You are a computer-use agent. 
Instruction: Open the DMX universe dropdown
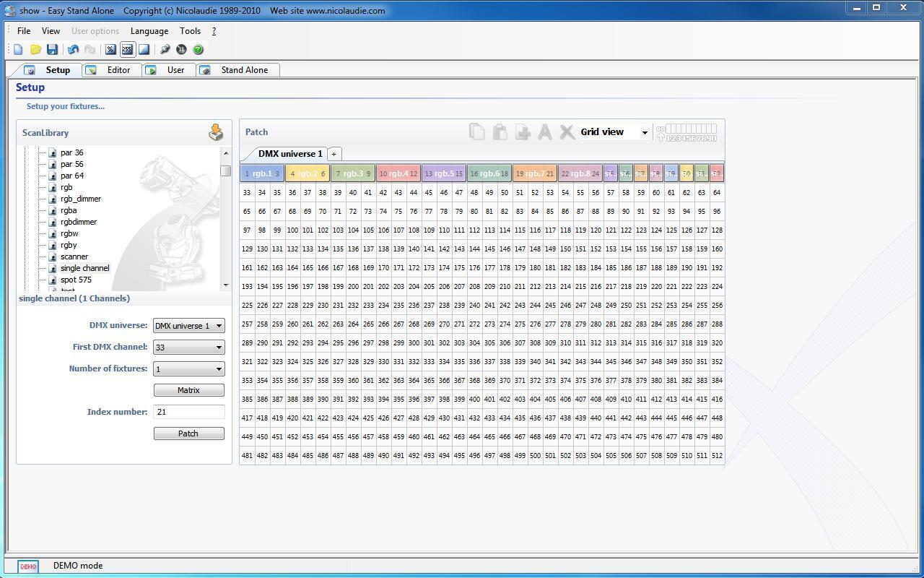[x=188, y=326]
